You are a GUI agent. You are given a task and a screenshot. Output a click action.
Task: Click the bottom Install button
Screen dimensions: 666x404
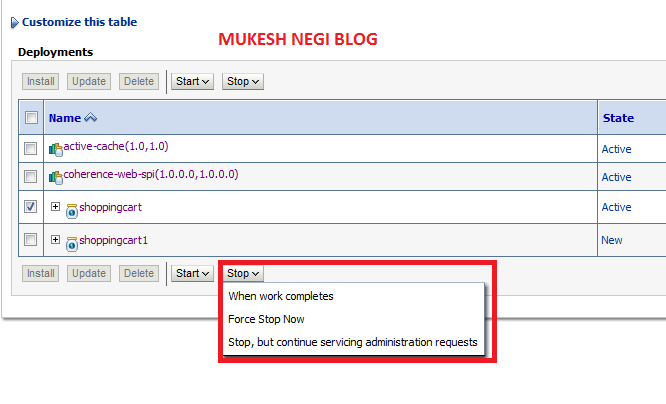pyautogui.click(x=41, y=273)
